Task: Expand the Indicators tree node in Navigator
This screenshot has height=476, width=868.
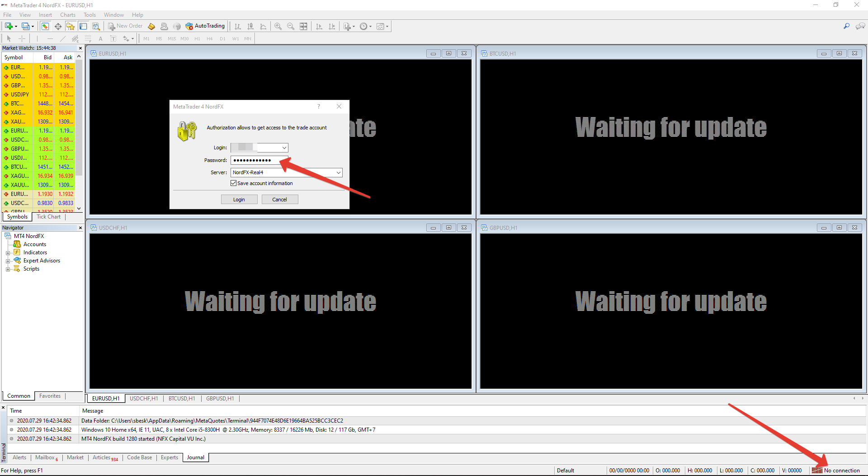Action: point(8,253)
